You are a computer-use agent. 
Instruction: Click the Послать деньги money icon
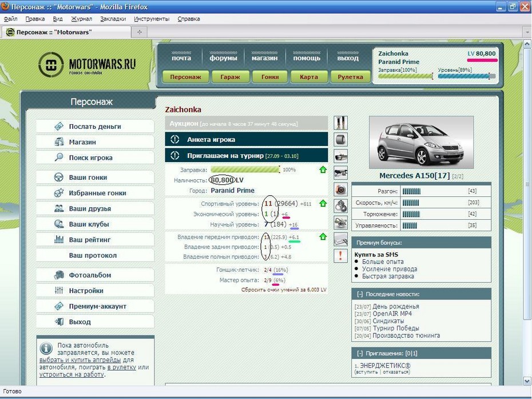[x=59, y=127]
